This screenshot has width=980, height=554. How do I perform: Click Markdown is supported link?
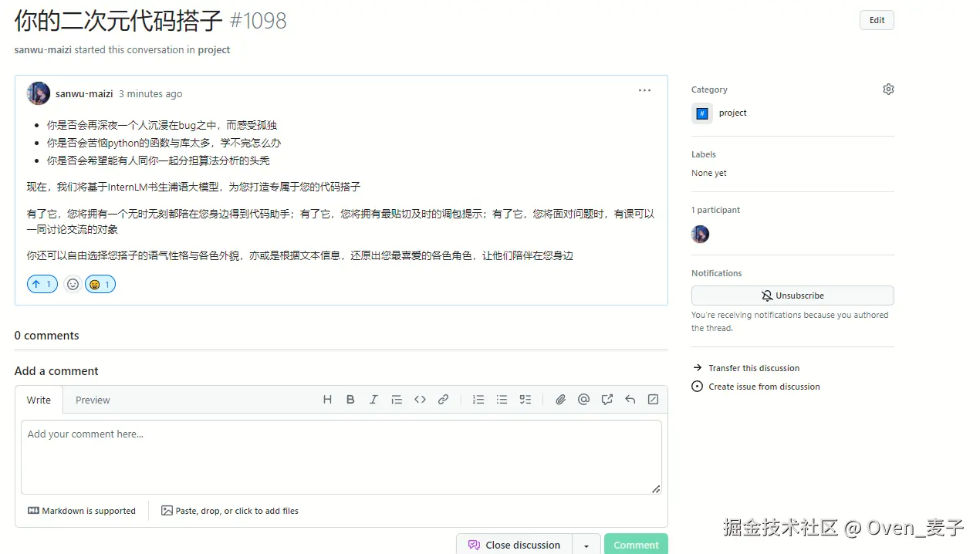(82, 511)
